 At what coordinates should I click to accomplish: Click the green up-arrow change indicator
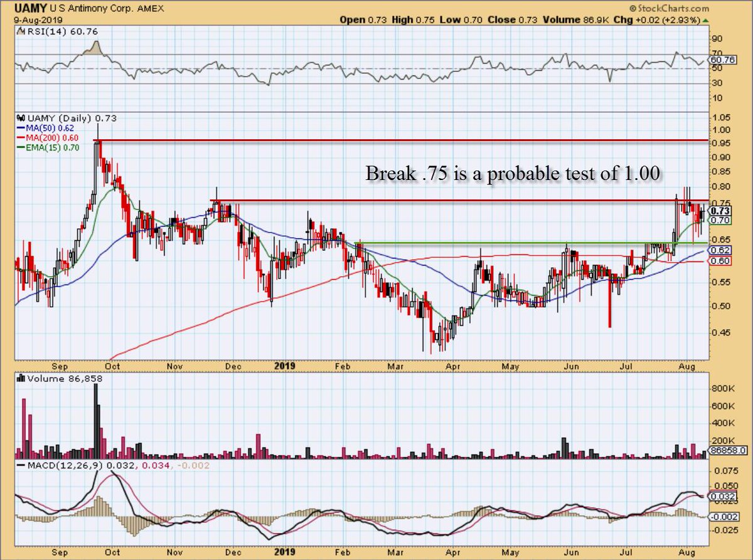coord(705,19)
